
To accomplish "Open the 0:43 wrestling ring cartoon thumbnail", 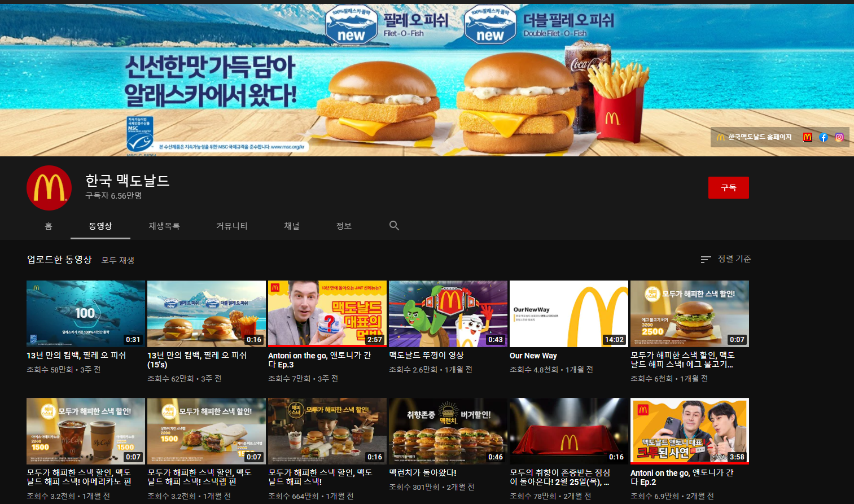I will point(448,313).
